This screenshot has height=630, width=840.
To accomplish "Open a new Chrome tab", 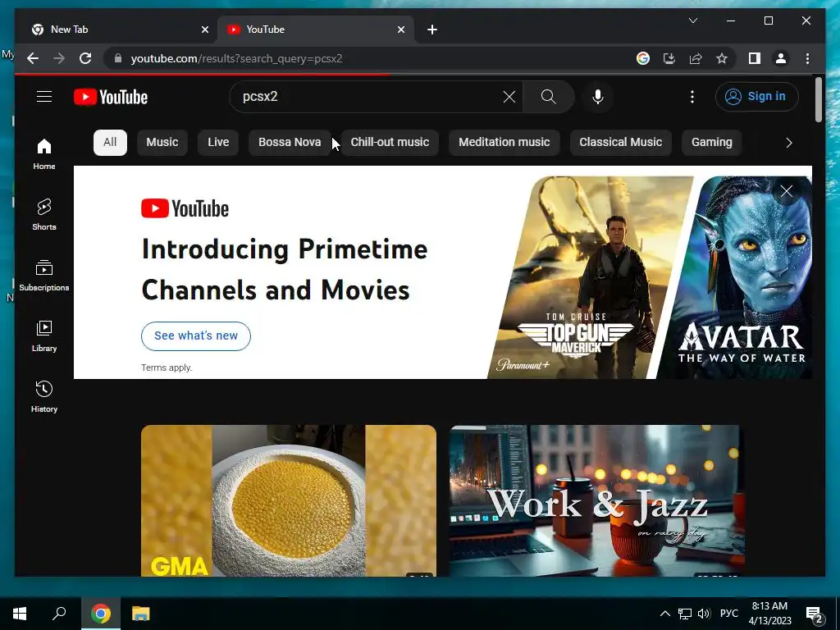I will tap(432, 30).
